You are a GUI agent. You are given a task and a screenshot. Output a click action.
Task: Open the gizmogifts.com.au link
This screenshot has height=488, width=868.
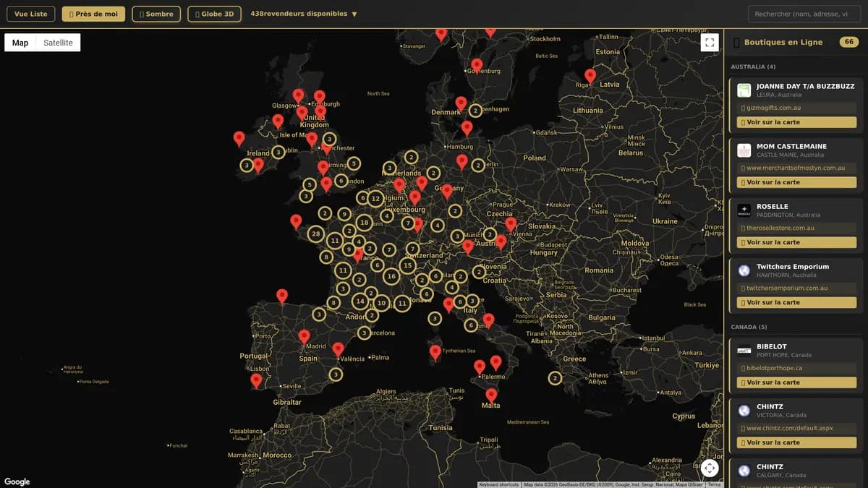click(x=773, y=108)
